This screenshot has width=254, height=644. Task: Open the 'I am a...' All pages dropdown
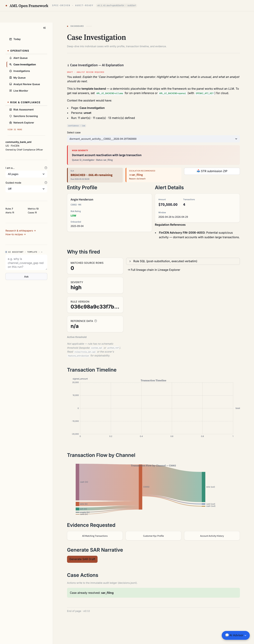coord(26,174)
